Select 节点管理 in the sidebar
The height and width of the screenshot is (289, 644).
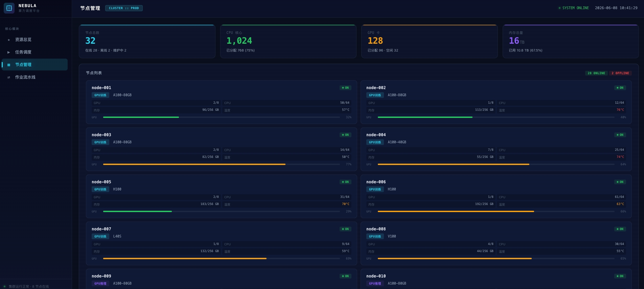pyautogui.click(x=35, y=65)
